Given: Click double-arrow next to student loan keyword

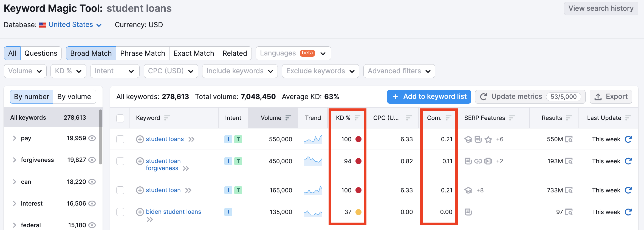Looking at the screenshot, I should point(188,190).
